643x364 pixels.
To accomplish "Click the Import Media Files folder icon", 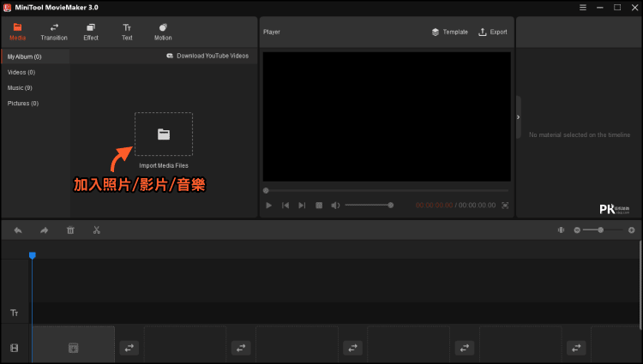I will coord(164,134).
